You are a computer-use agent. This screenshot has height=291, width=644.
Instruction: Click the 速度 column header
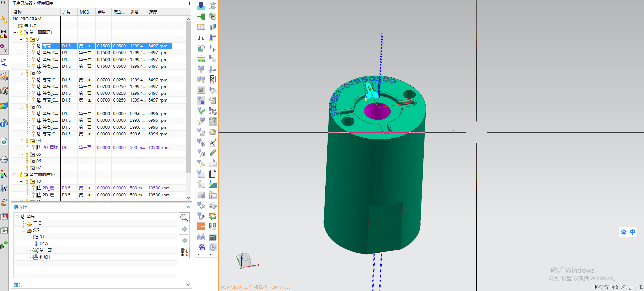[160, 12]
